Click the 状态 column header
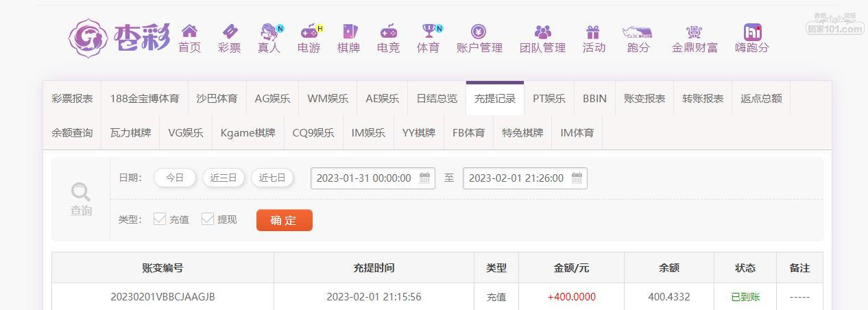This screenshot has width=868, height=310. click(x=745, y=268)
